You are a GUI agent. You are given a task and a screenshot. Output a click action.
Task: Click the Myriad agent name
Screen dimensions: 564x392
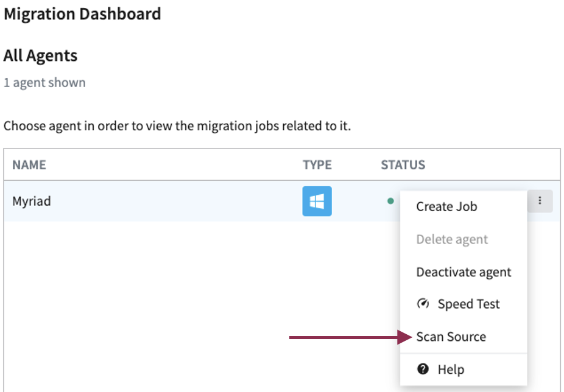[x=31, y=201]
